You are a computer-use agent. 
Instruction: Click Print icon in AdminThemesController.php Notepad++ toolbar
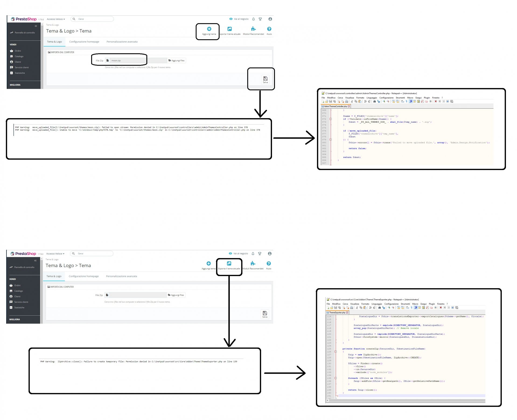point(347,101)
